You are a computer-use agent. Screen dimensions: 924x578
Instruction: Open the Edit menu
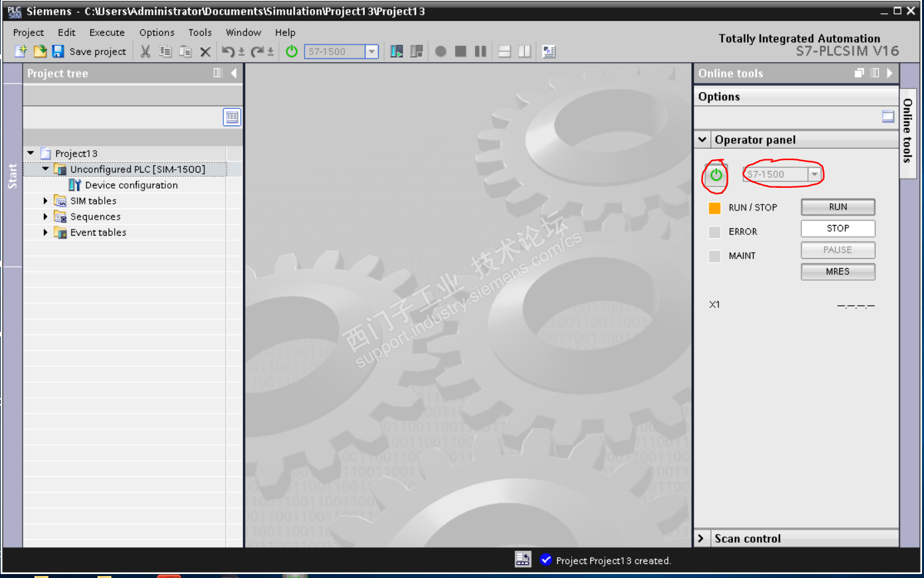click(66, 33)
